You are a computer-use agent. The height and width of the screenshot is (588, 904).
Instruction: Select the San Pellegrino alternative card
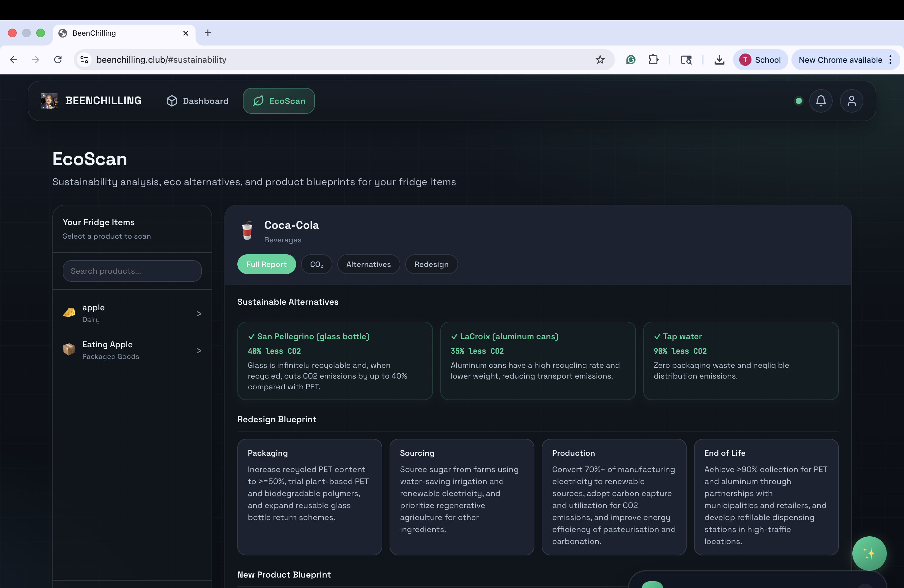[335, 360]
